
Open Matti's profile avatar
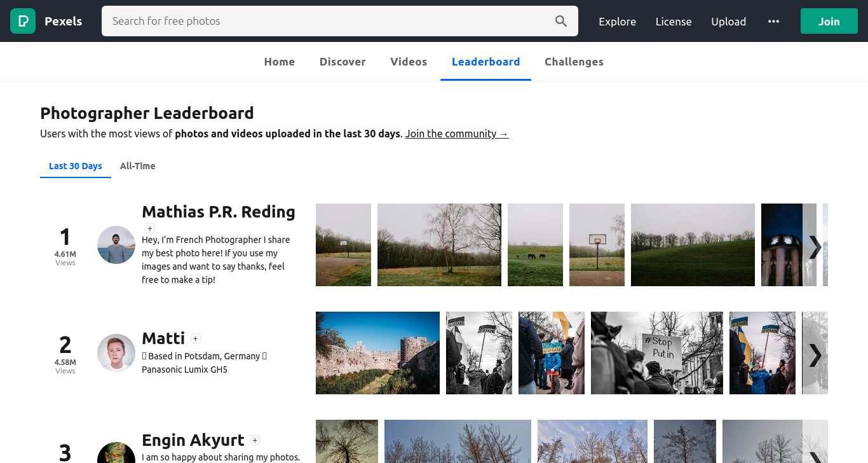click(116, 353)
